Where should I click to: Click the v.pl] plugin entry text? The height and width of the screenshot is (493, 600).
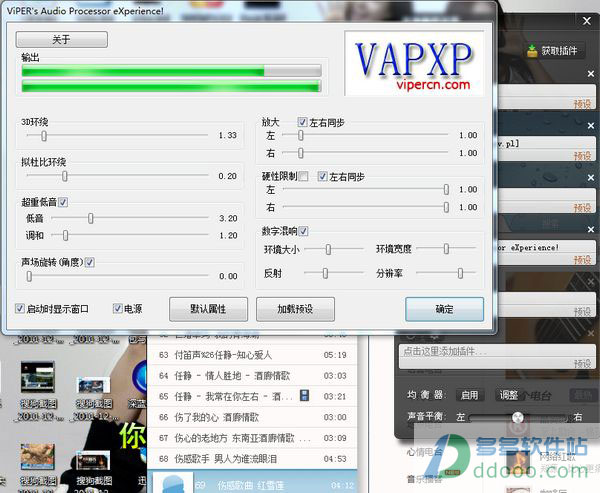pos(508,144)
